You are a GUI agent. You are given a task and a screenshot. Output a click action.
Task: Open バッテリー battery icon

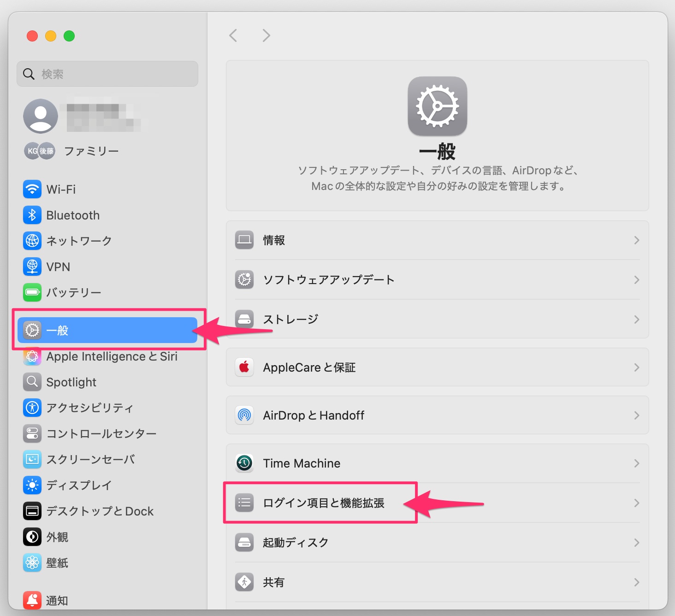[x=32, y=292]
